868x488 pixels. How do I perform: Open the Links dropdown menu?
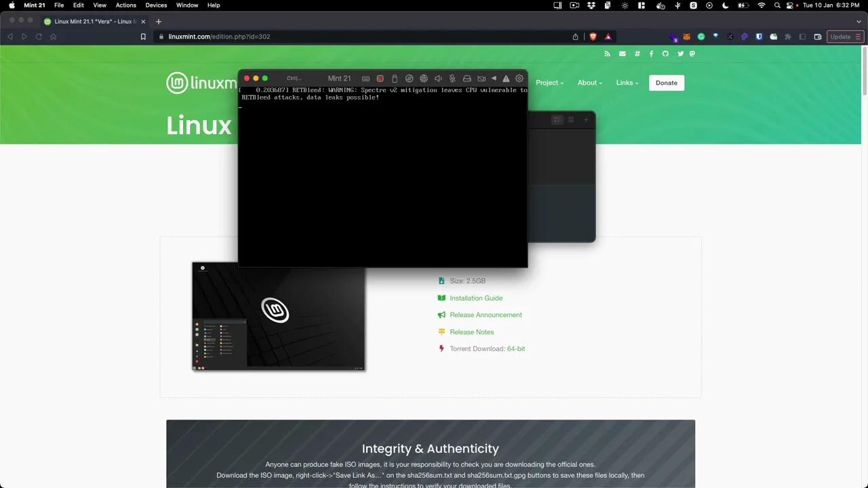click(627, 82)
